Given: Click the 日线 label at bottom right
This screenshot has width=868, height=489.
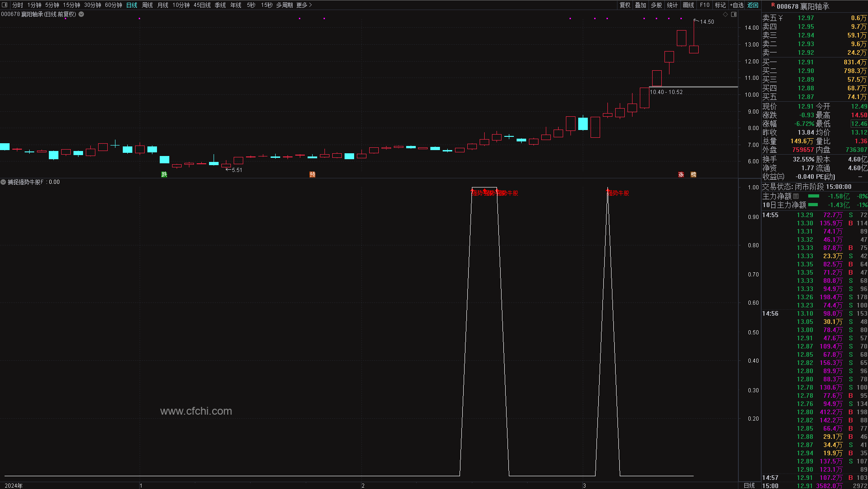Looking at the screenshot, I should tap(749, 485).
